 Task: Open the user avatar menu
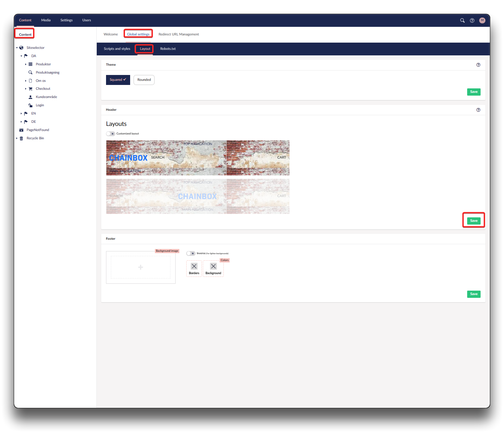click(x=482, y=20)
